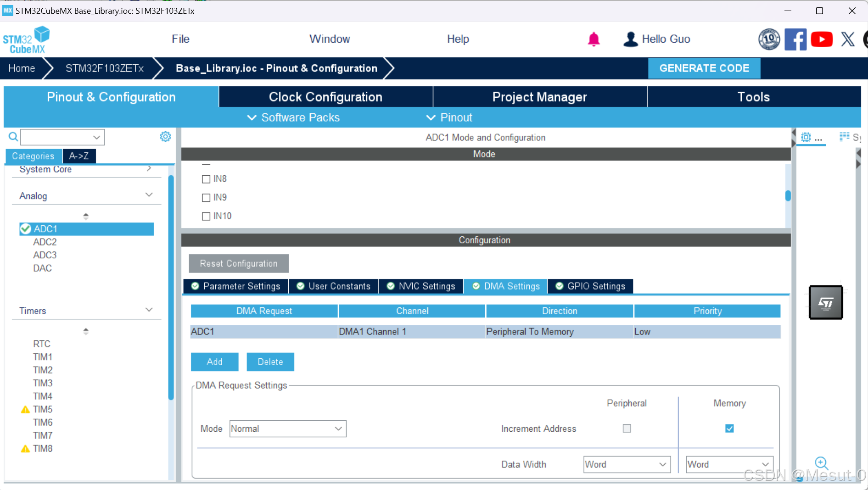
Task: Uncheck Memory increment address checkbox
Action: coord(729,429)
